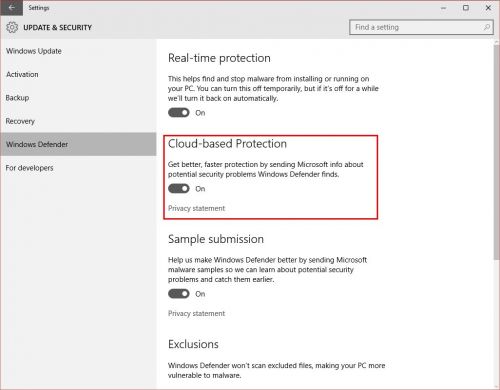This screenshot has width=500, height=390.
Task: Turn off Real-time protection toggle
Action: [x=179, y=113]
